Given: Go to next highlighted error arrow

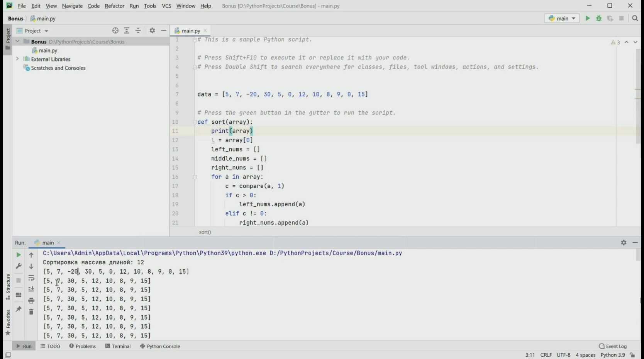Looking at the screenshot, I should [x=636, y=43].
